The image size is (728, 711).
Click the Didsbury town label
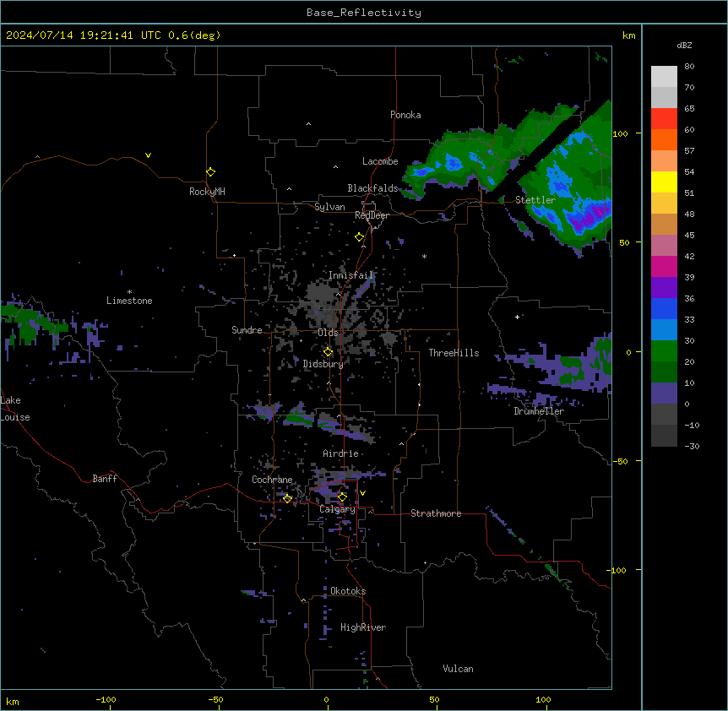pyautogui.click(x=323, y=364)
